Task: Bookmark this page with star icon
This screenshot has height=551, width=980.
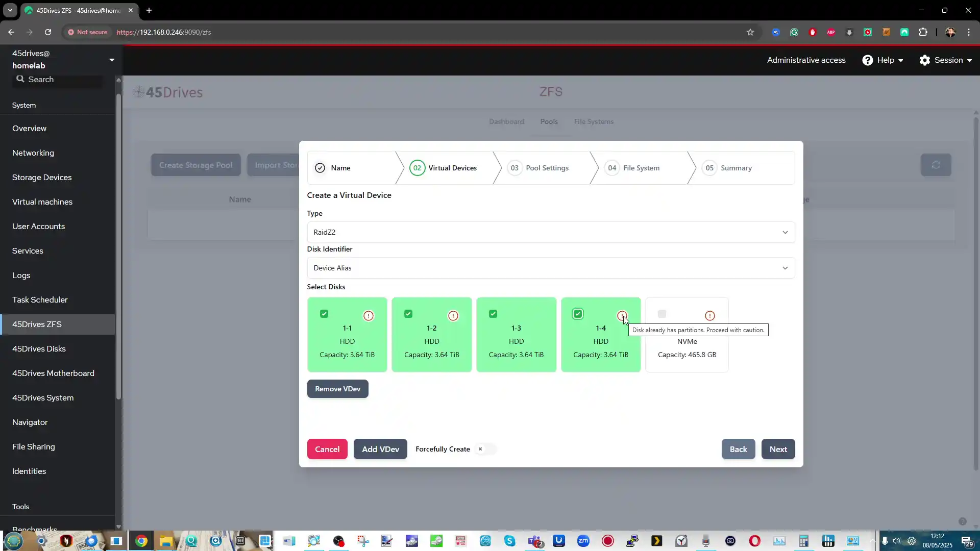Action: coord(750,32)
